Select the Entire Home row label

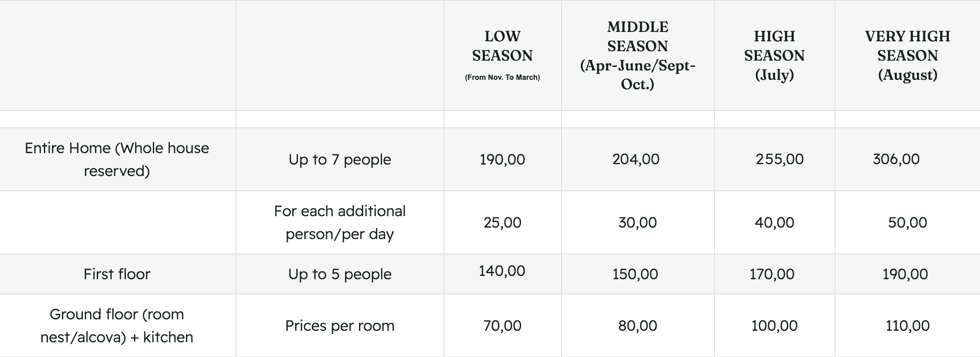click(117, 159)
